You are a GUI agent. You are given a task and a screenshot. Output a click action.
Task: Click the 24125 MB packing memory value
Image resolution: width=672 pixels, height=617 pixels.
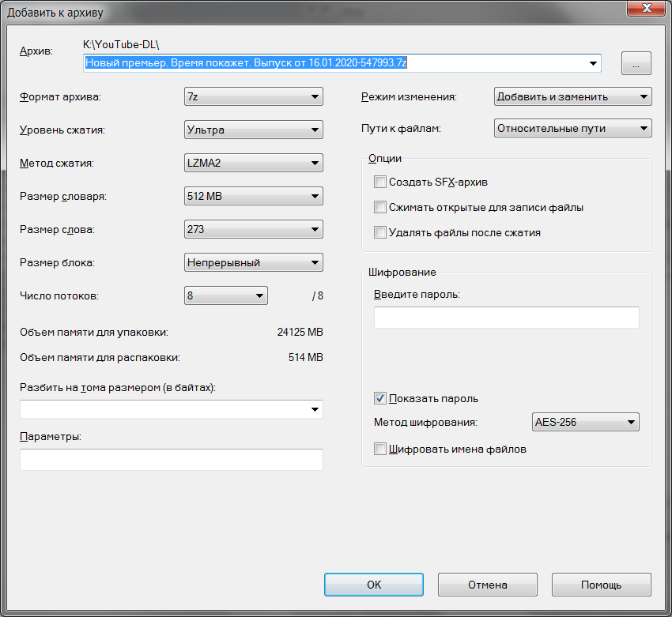point(300,332)
